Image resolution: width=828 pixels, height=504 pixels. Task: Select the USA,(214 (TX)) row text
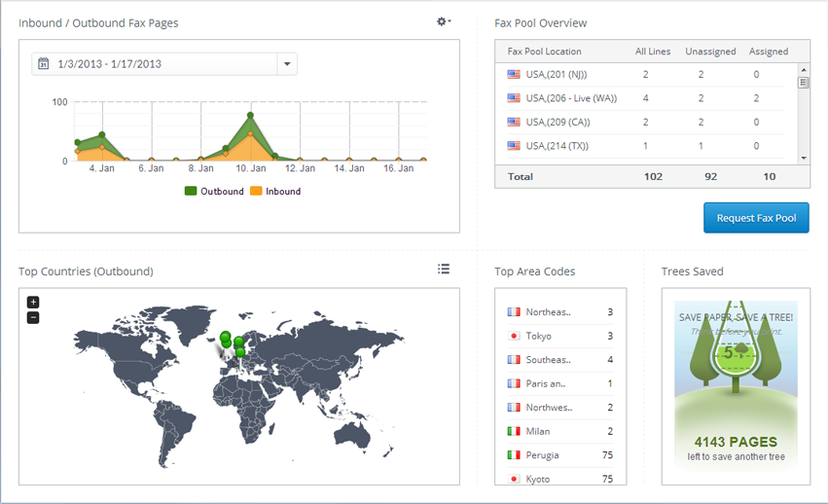pos(558,146)
